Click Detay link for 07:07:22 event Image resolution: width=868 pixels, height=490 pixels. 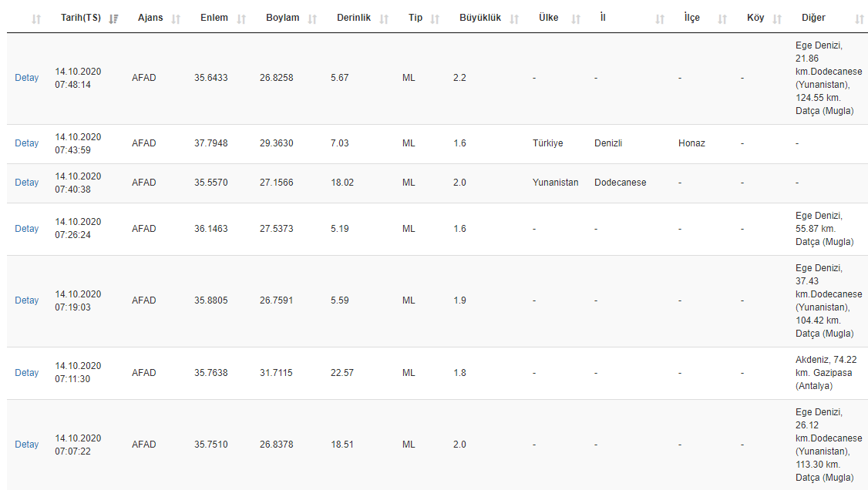pyautogui.click(x=26, y=445)
